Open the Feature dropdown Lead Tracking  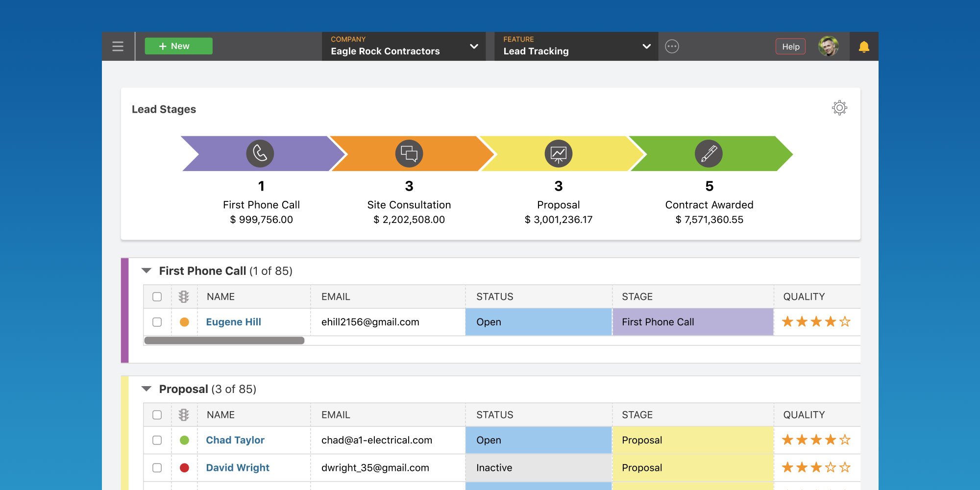[576, 47]
